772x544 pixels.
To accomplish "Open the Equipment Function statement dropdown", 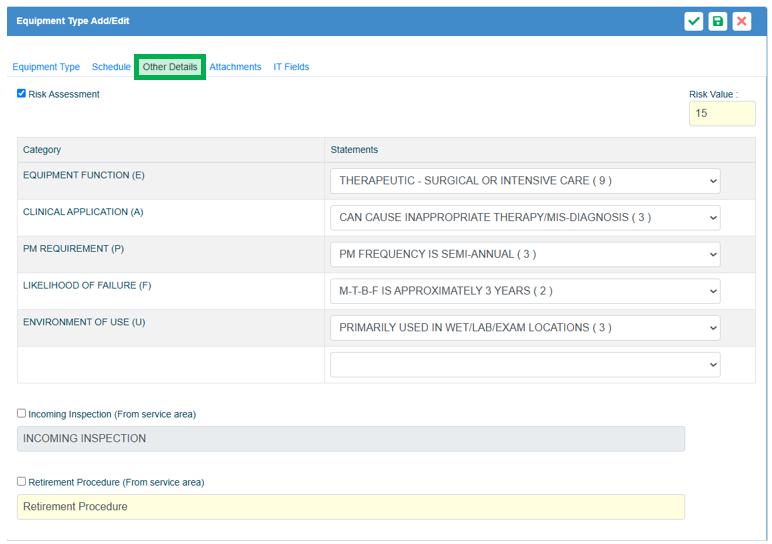I will pyautogui.click(x=525, y=181).
